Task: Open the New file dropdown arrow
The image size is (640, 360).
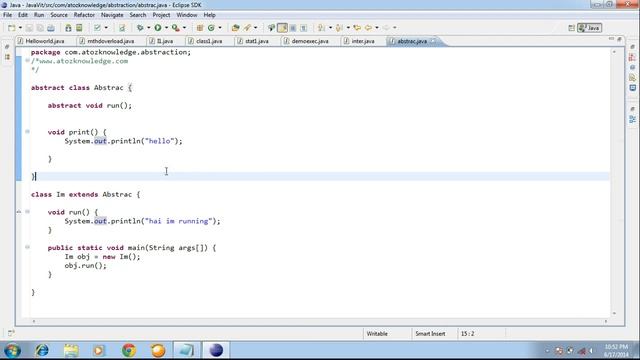Action: [x=20, y=28]
